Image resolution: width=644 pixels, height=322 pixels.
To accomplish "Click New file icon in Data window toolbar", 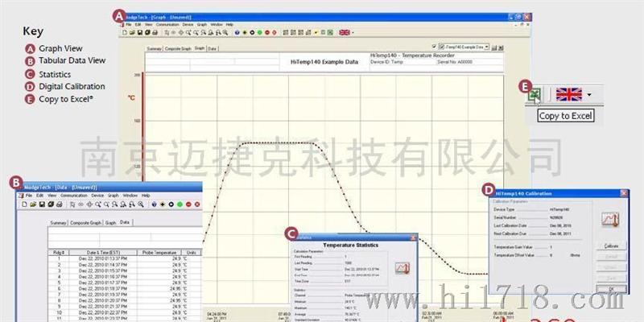I will [x=24, y=204].
